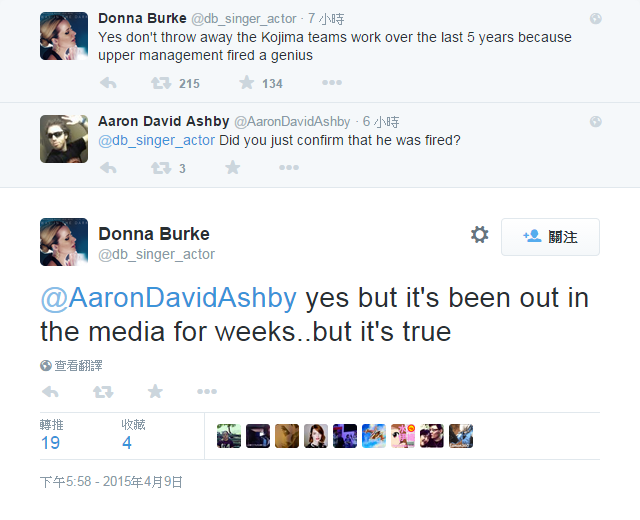Click the 關注 follow button
Viewport: 640px width, 520px height.
coord(550,237)
